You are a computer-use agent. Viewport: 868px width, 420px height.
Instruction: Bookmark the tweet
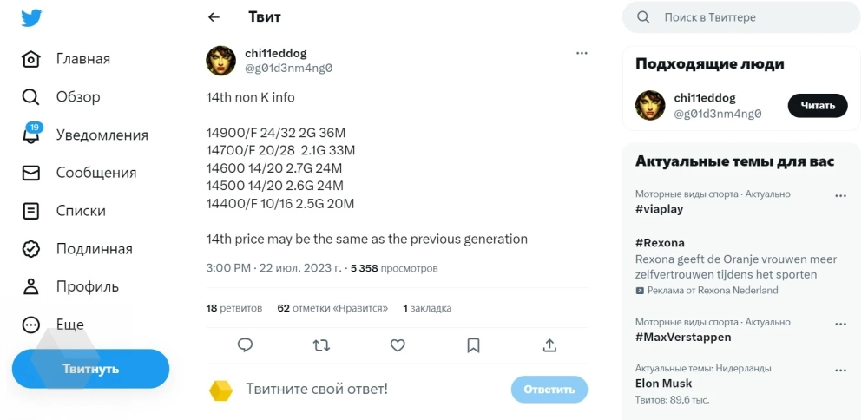[473, 345]
